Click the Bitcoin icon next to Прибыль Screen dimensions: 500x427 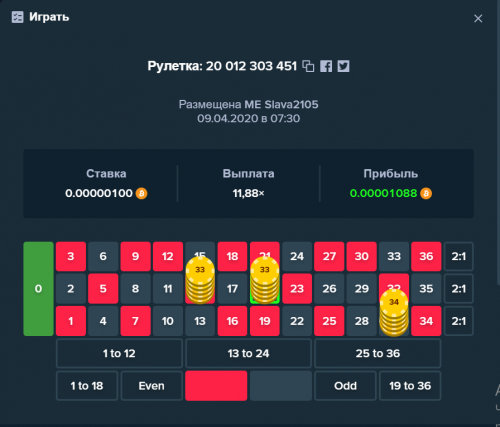pos(426,193)
